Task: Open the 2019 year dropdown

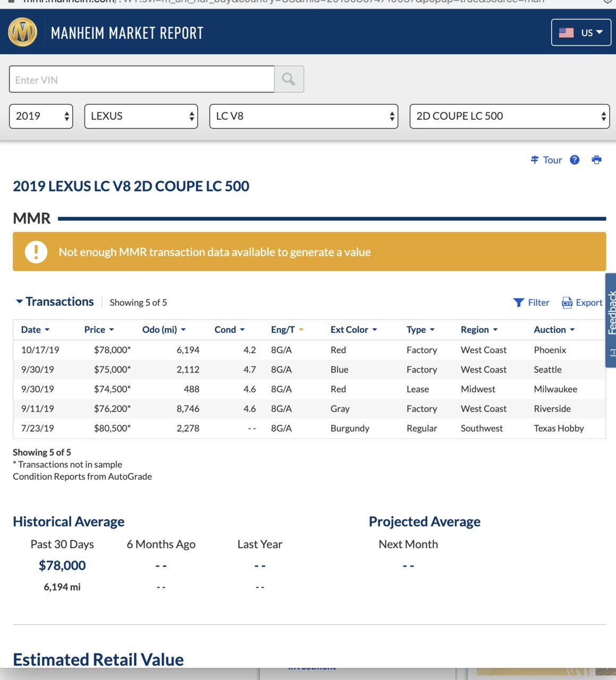Action: [x=41, y=116]
